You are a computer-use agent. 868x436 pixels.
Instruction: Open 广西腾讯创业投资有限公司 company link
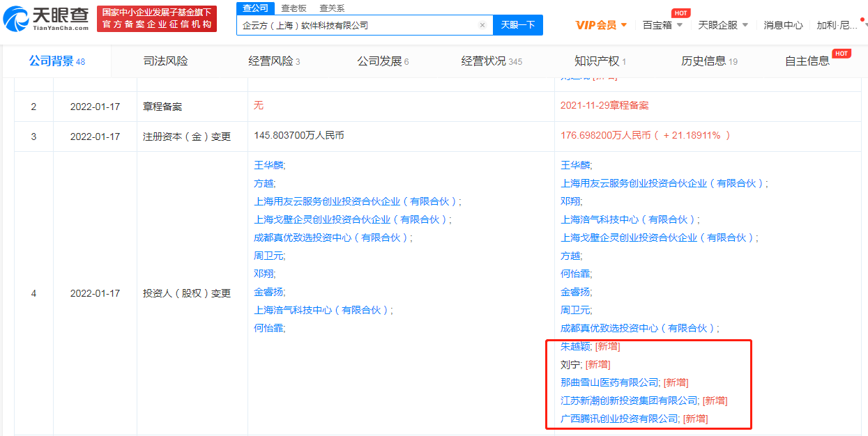coord(620,419)
